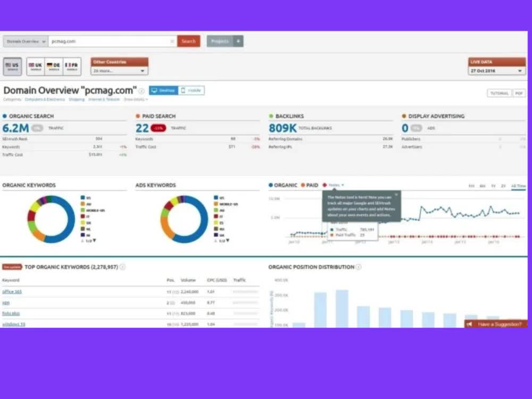Open the Live Data date dropdown

coord(497,71)
